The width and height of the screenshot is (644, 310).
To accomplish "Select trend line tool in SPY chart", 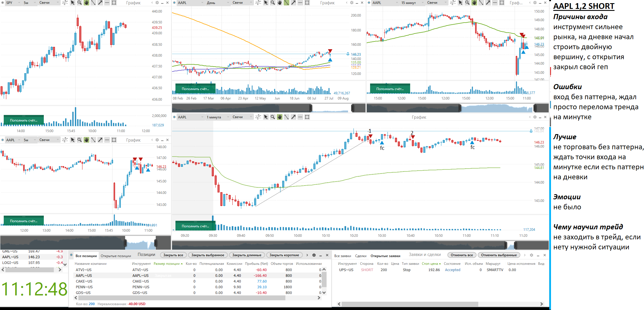I will (x=93, y=3).
